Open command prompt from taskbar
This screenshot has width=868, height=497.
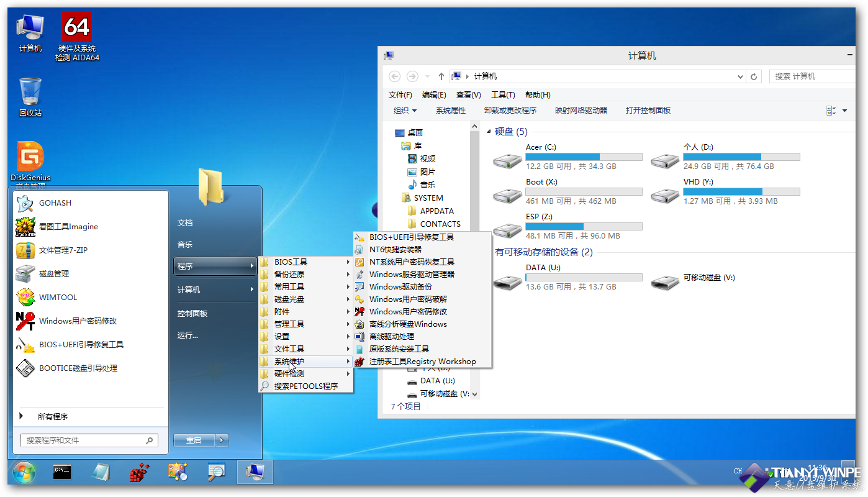pos(62,472)
